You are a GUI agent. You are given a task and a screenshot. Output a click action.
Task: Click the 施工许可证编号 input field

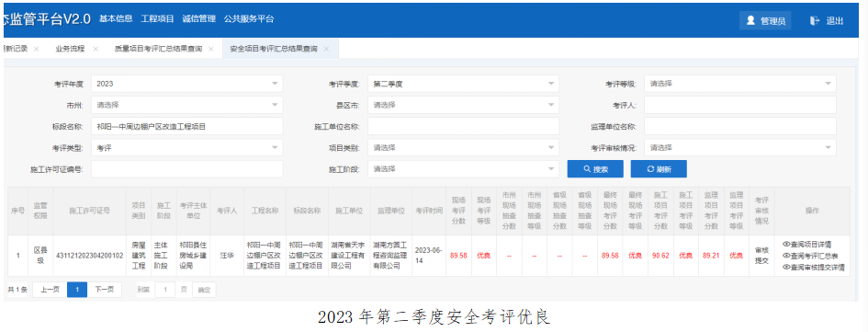pos(187,169)
